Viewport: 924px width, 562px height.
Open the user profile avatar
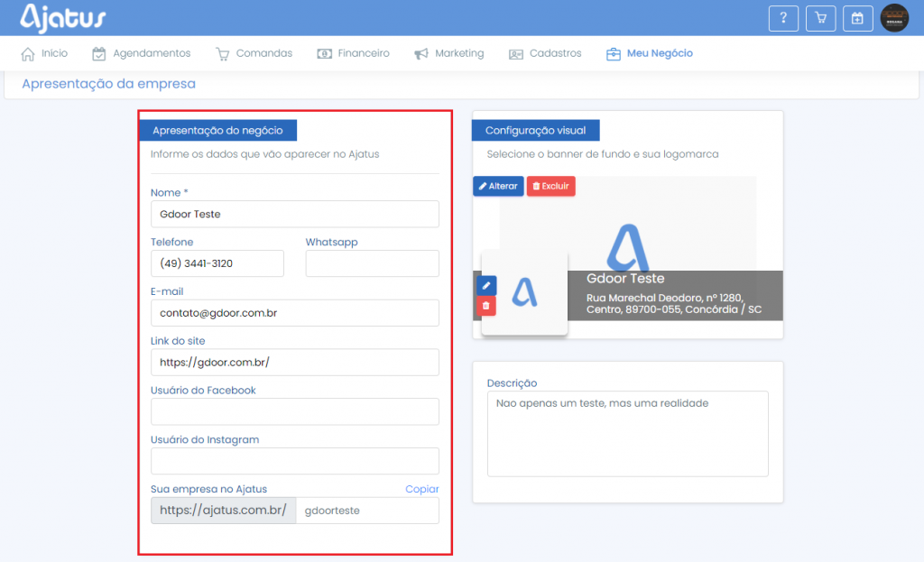pos(894,18)
